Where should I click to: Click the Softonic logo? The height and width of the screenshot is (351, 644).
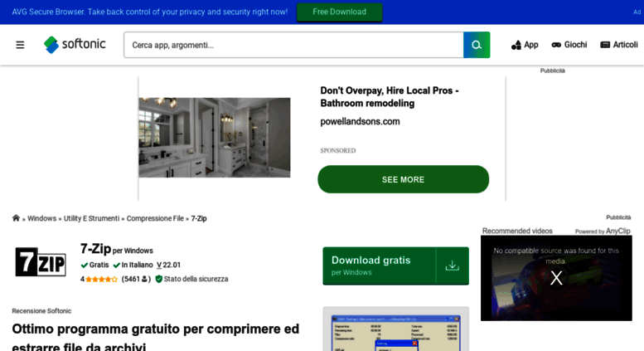75,44
